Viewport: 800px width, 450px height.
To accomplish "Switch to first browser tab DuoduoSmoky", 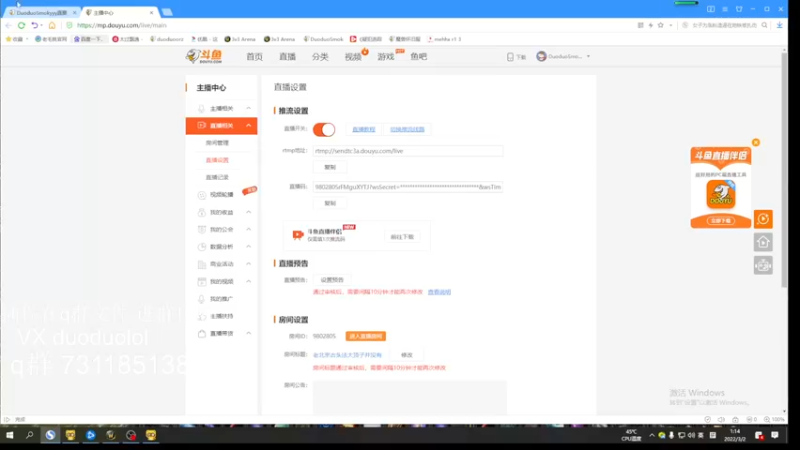I will (x=42, y=12).
